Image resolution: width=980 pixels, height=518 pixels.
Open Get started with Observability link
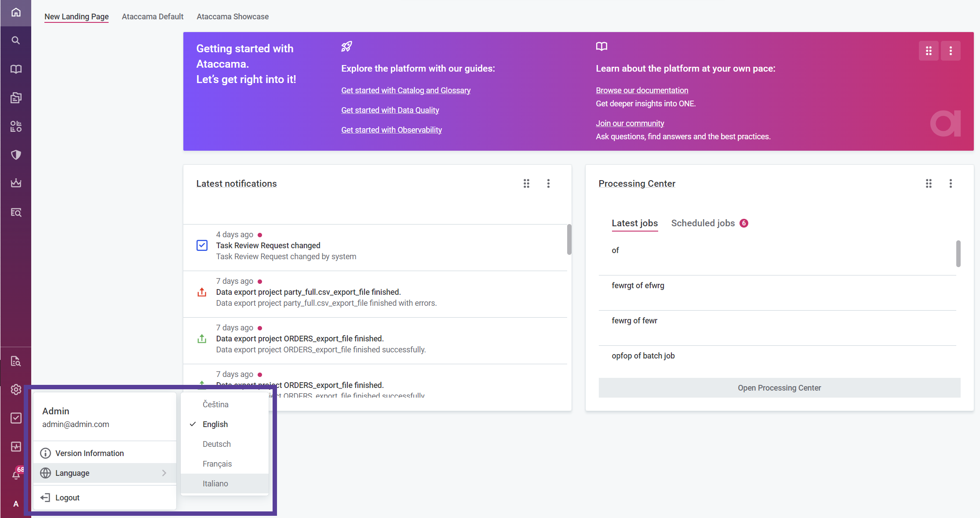point(391,130)
